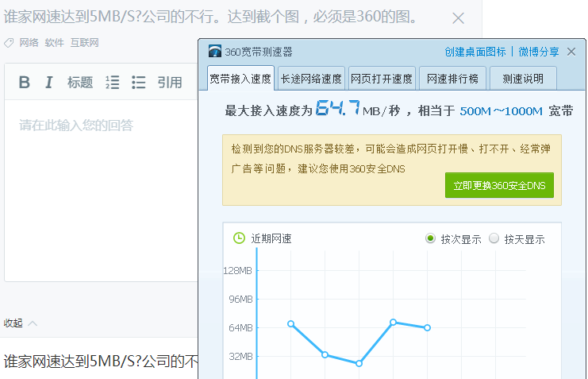
Task: Click 立即更换360安全DNS button
Action: pyautogui.click(x=499, y=185)
